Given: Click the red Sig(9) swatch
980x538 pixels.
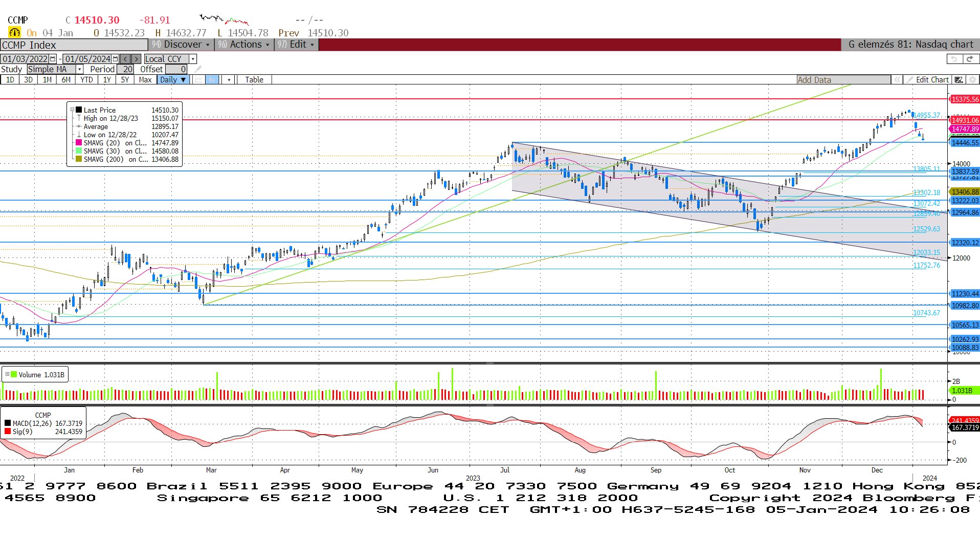Looking at the screenshot, I should click(x=8, y=431).
